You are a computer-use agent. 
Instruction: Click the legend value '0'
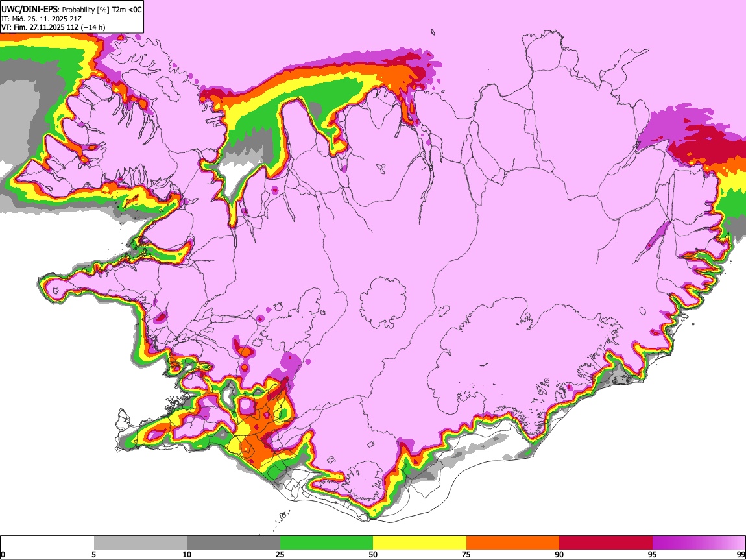(3, 554)
